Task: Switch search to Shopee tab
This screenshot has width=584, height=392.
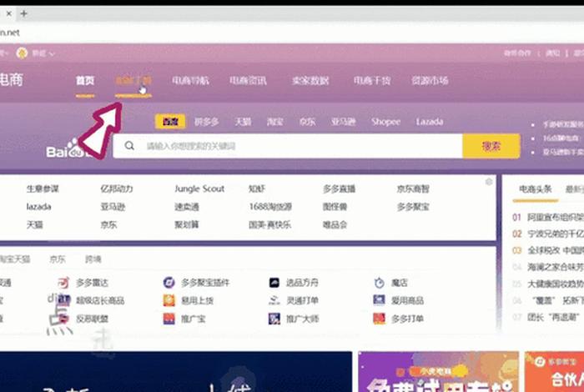Action: [386, 122]
